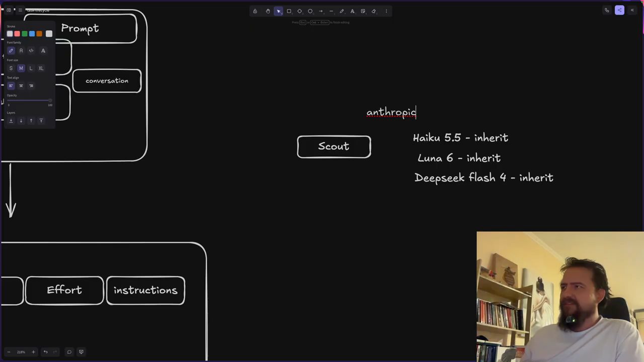Select the Text tool
Image resolution: width=644 pixels, height=362 pixels.
(x=352, y=11)
